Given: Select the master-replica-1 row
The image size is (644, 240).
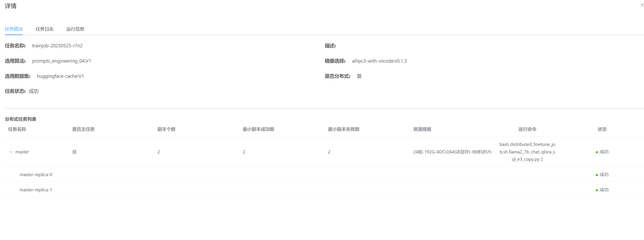Looking at the screenshot, I should click(36, 190).
